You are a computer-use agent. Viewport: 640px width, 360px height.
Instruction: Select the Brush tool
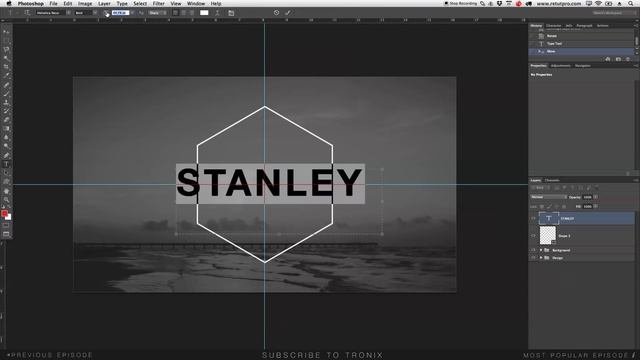pos(6,93)
